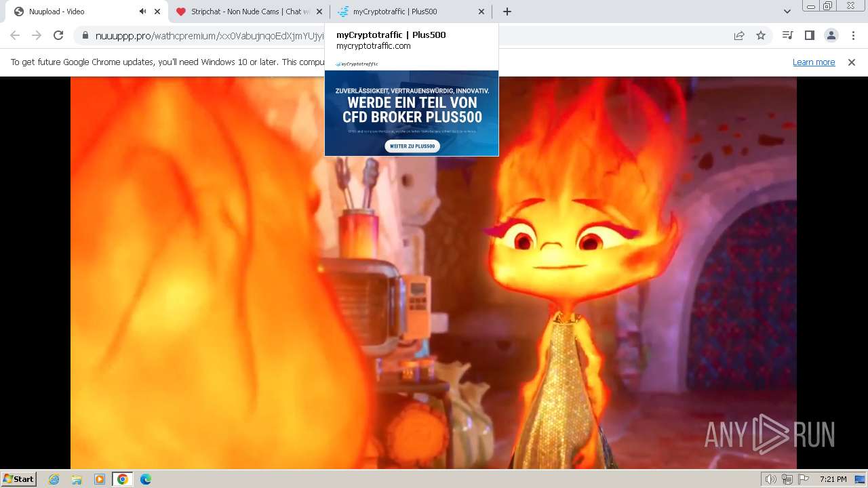Open the Windows Start menu
Screen dimensions: 868x488
(x=19, y=479)
